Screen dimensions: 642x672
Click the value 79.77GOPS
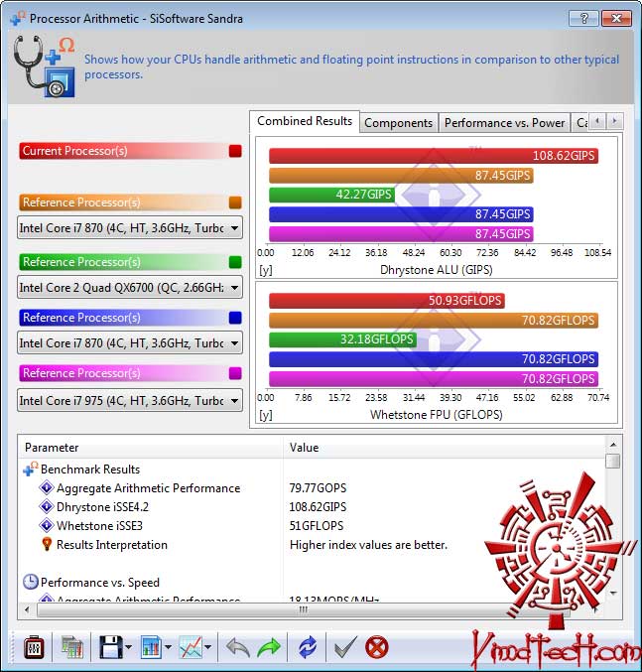coord(318,488)
